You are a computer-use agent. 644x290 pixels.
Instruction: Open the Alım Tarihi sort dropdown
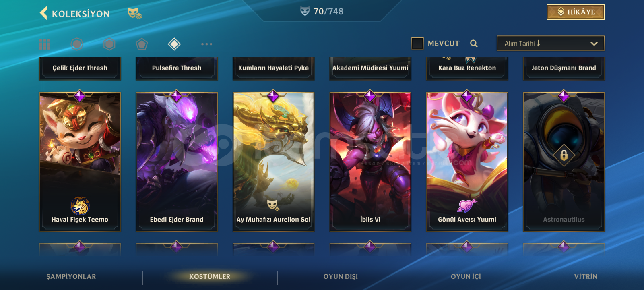[x=551, y=43]
